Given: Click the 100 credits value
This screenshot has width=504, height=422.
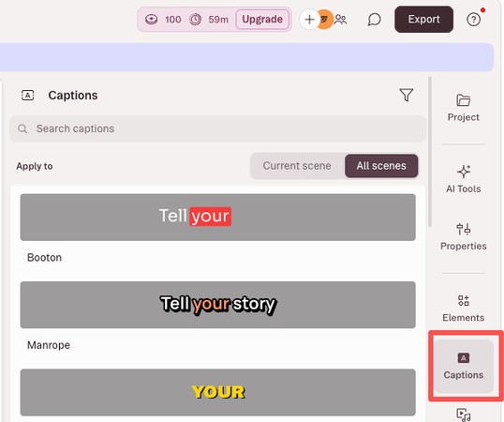Looking at the screenshot, I should point(173,20).
